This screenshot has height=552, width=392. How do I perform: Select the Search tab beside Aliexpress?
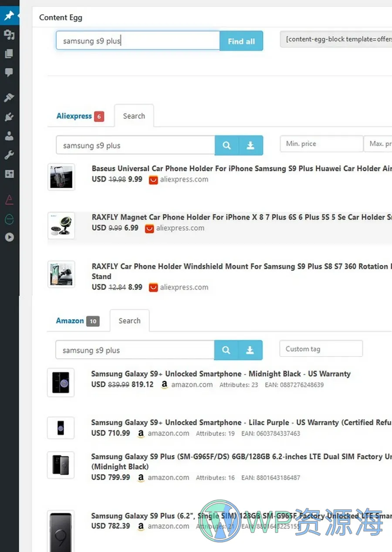134,116
